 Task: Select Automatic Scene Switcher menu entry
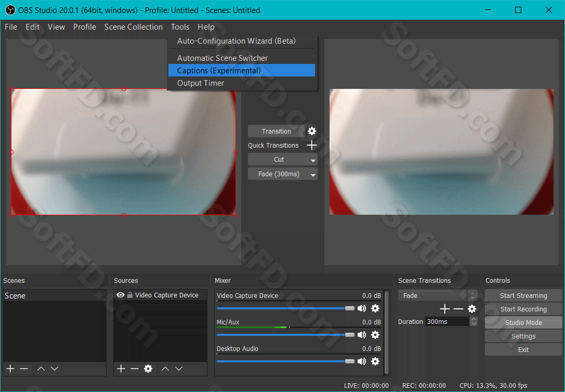242,58
